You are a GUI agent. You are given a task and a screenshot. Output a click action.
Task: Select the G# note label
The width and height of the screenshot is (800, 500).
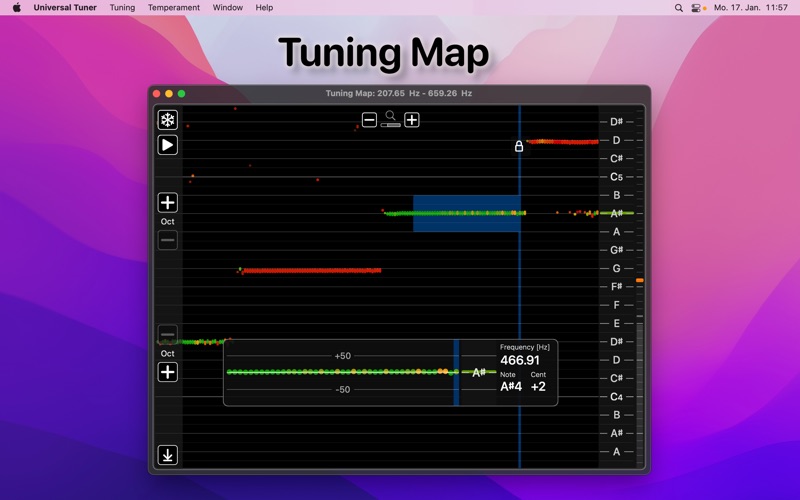[x=616, y=250]
